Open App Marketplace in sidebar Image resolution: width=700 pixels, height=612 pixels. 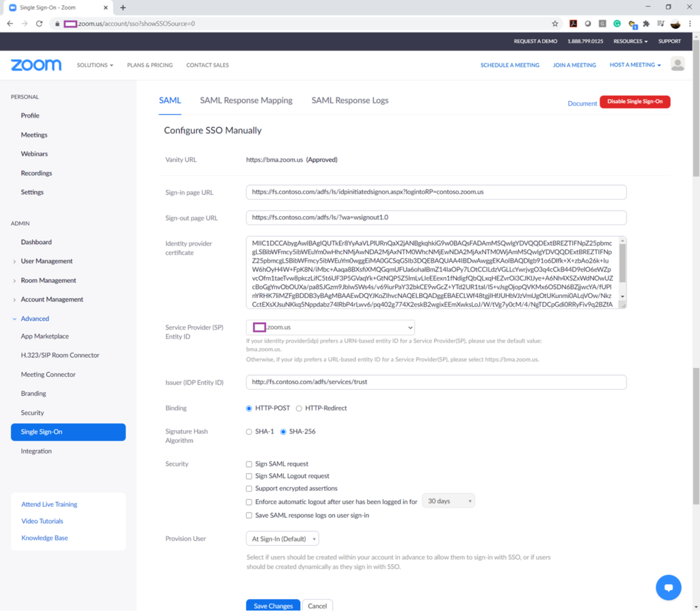(x=44, y=336)
